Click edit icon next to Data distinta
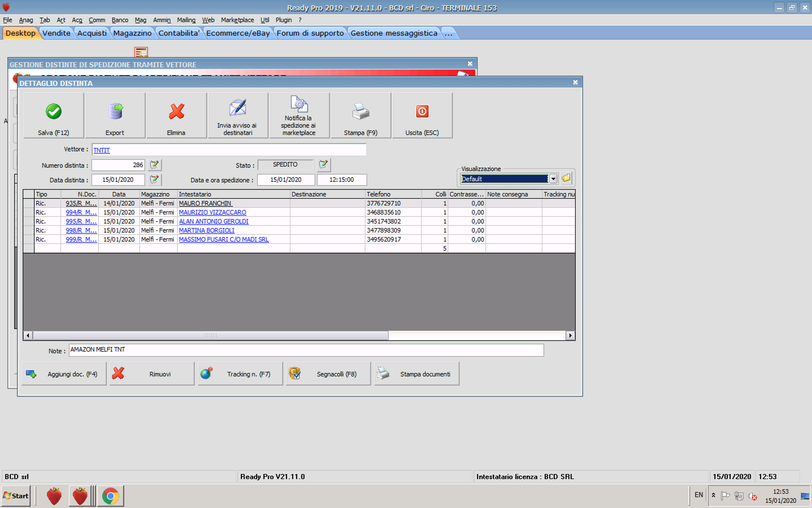 click(x=155, y=180)
